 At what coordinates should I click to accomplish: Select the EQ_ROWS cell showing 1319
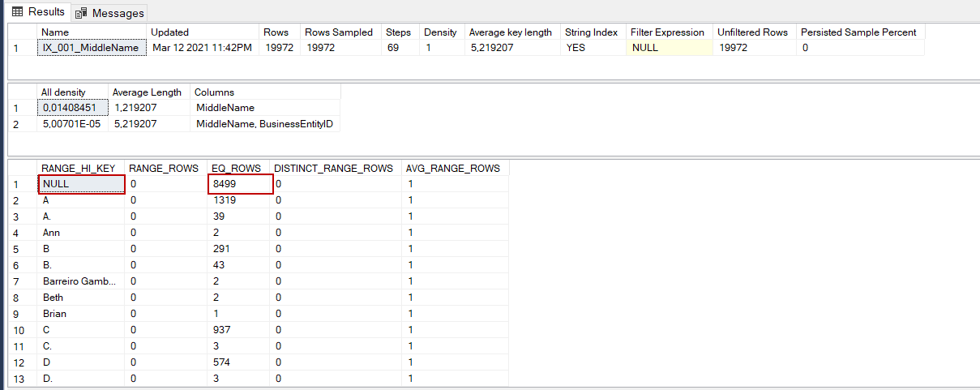click(239, 200)
